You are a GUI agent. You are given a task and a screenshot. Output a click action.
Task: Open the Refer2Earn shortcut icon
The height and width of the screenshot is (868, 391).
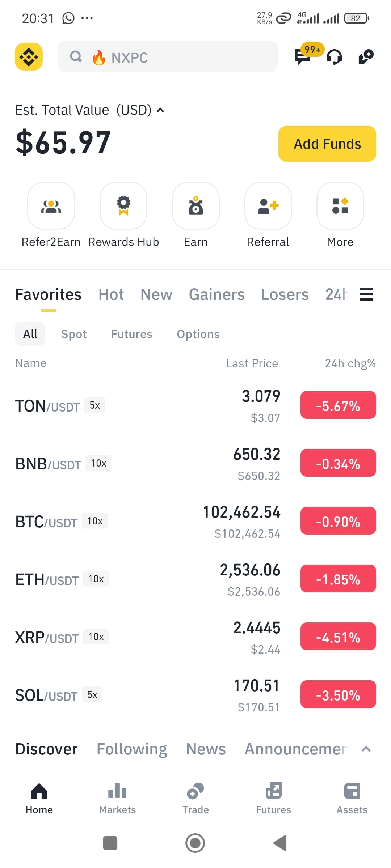(51, 206)
